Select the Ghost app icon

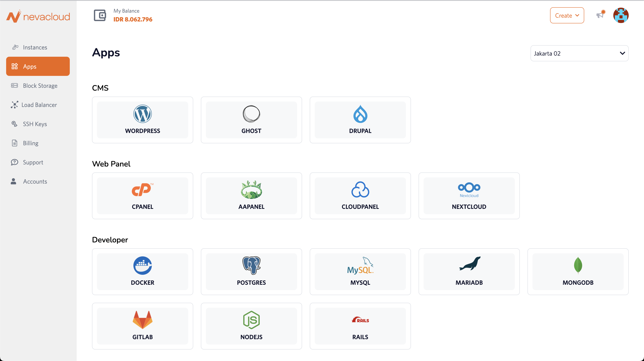coord(251,114)
